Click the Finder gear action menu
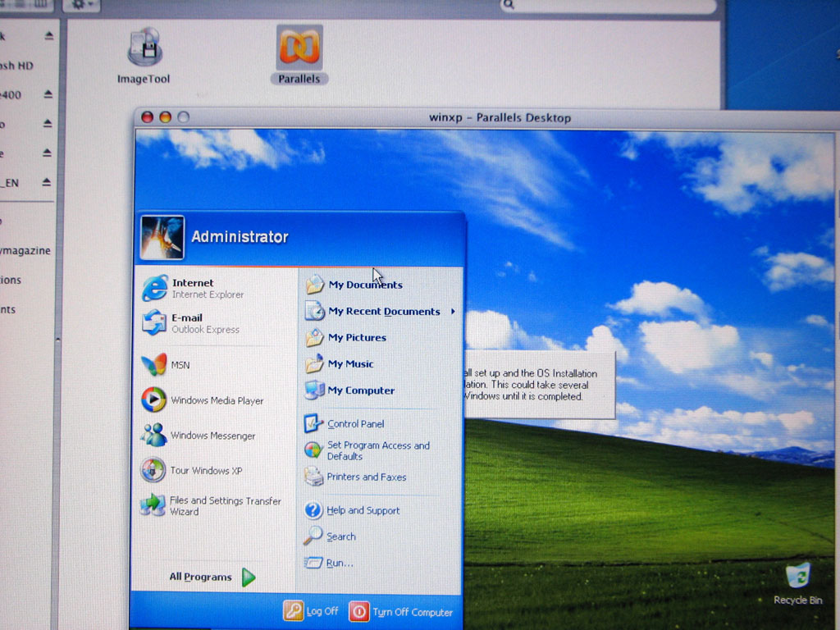Viewport: 840px width, 630px height. click(81, 5)
